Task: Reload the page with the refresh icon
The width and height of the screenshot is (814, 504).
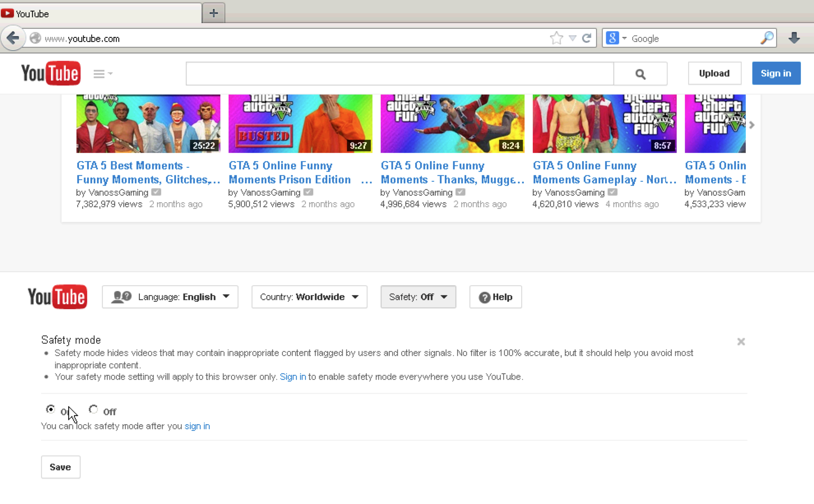Action: click(587, 38)
